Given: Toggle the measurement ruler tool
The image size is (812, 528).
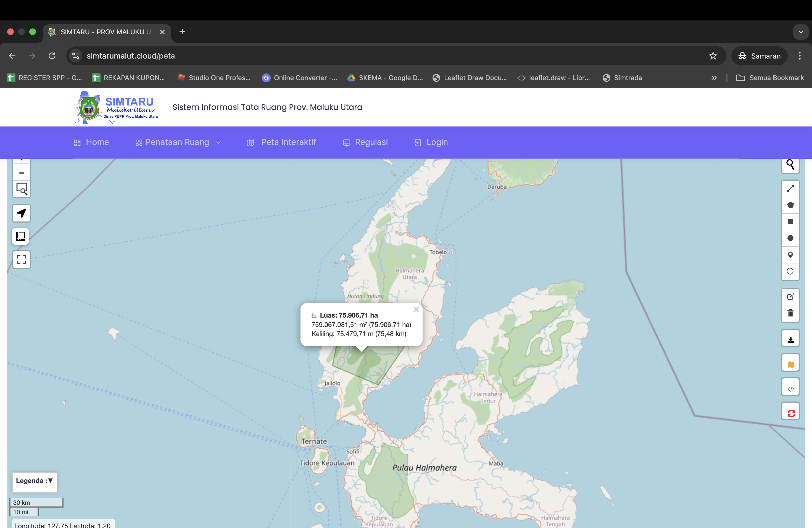Looking at the screenshot, I should [x=21, y=236].
